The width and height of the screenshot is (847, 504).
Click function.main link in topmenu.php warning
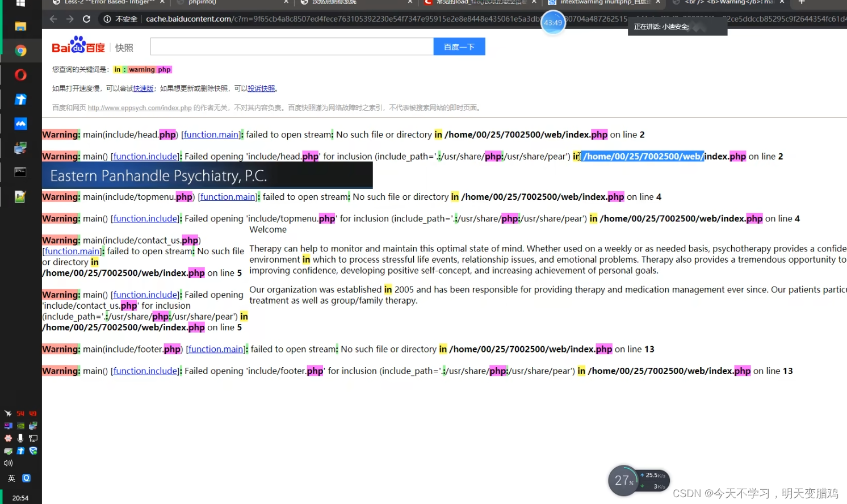click(228, 197)
